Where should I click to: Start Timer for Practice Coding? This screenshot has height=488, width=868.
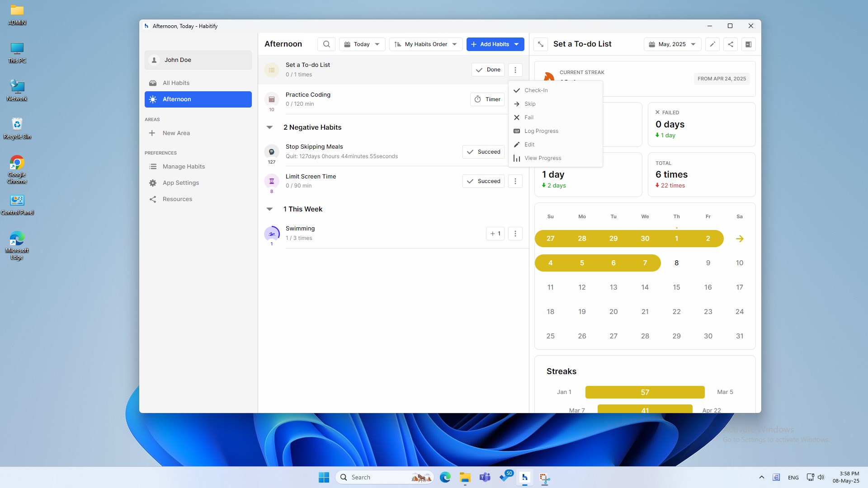pos(487,99)
